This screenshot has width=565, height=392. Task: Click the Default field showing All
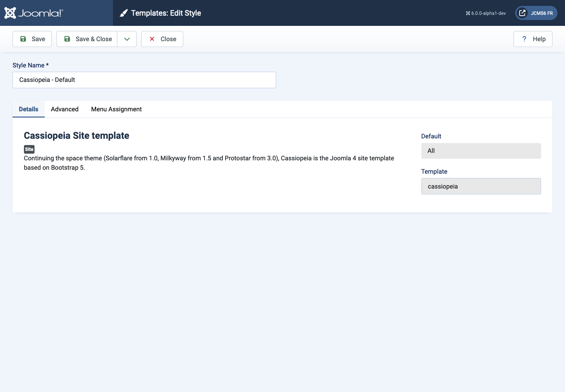(x=481, y=151)
